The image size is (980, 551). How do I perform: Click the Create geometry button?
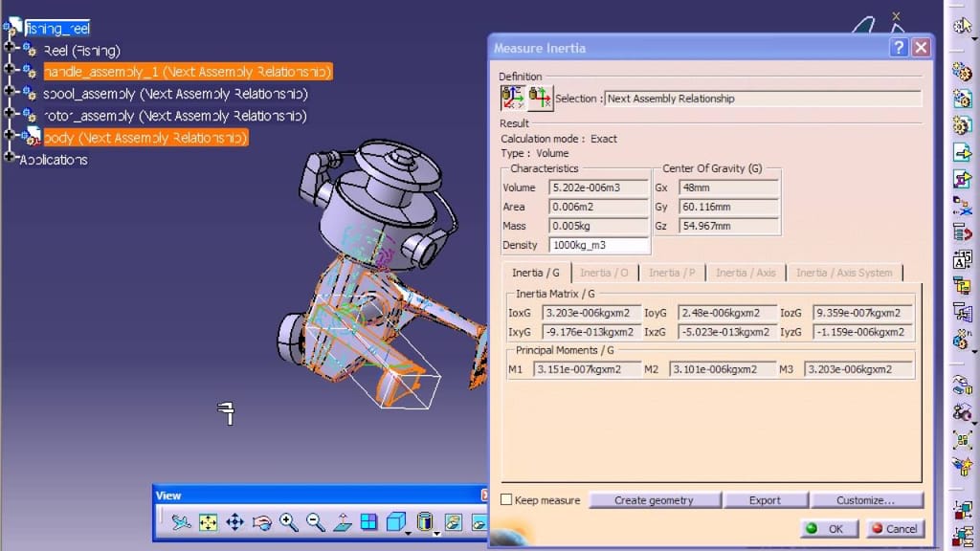[x=656, y=499]
